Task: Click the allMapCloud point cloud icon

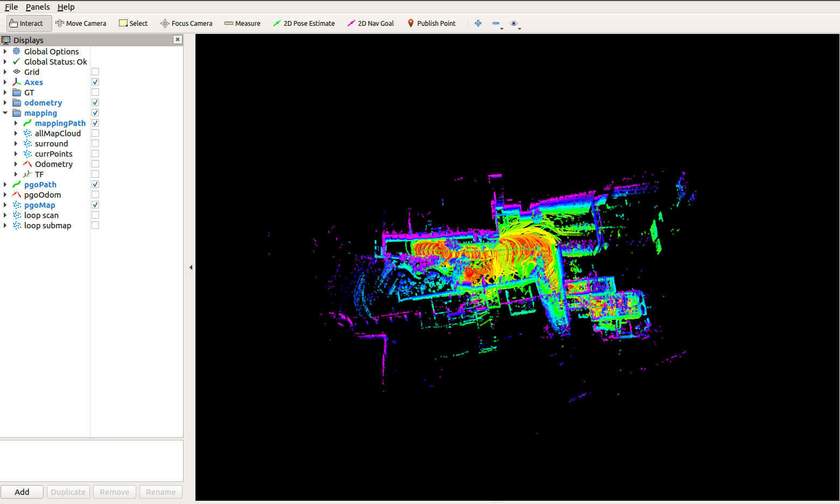Action: tap(27, 133)
